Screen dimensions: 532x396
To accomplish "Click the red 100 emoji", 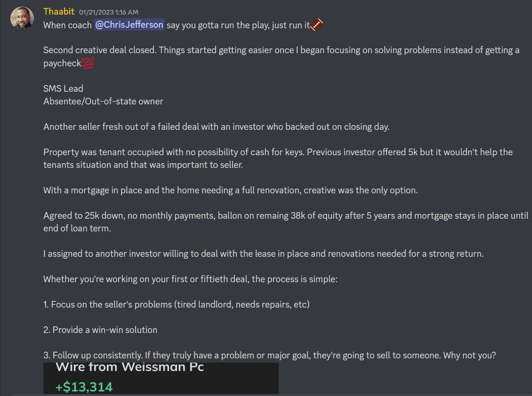I will 88,63.
